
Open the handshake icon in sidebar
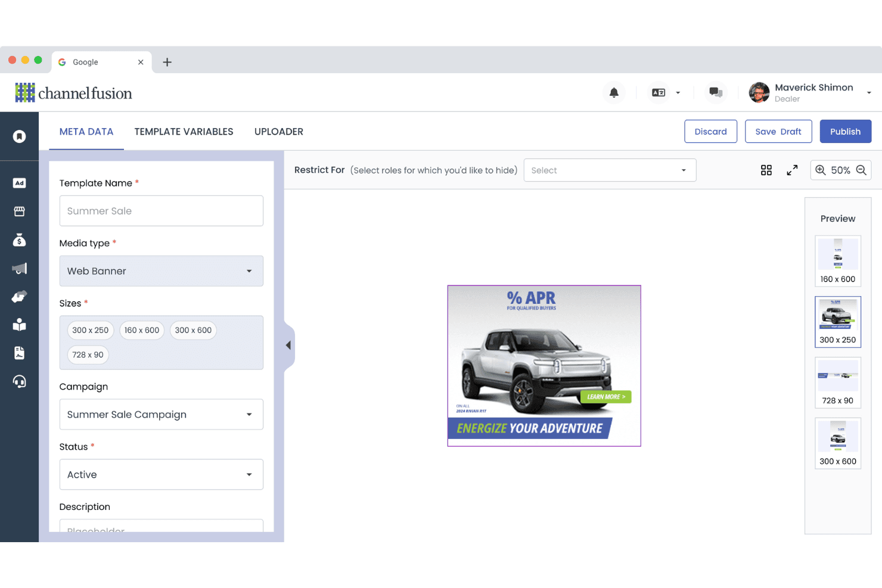pos(20,297)
